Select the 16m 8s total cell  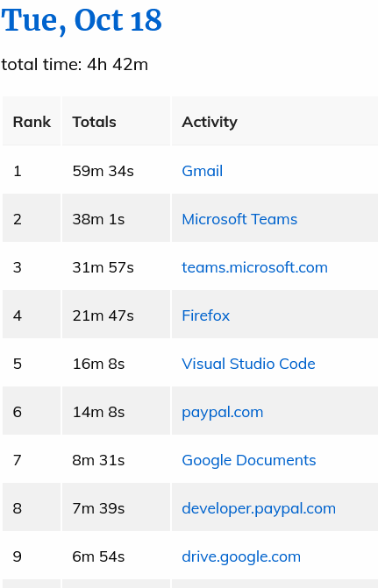116,364
